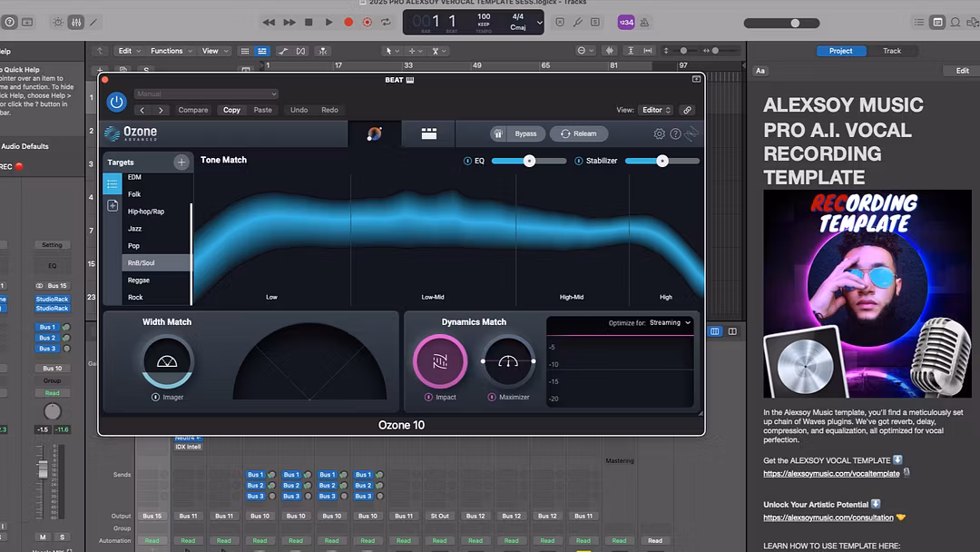Toggle the Tone Match EQ power button
This screenshot has height=552, width=980.
467,162
